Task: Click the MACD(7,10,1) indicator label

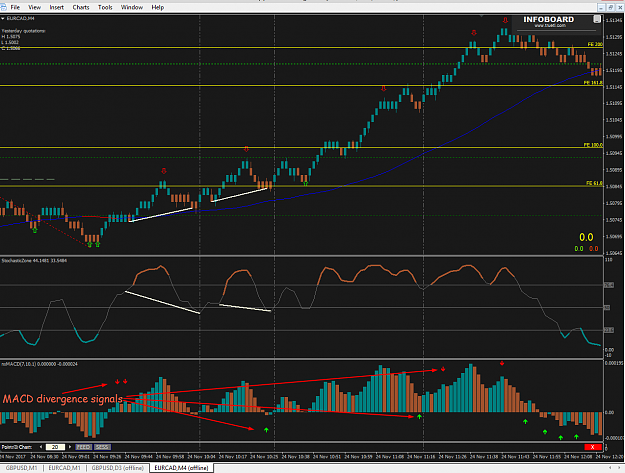Action: [x=39, y=364]
